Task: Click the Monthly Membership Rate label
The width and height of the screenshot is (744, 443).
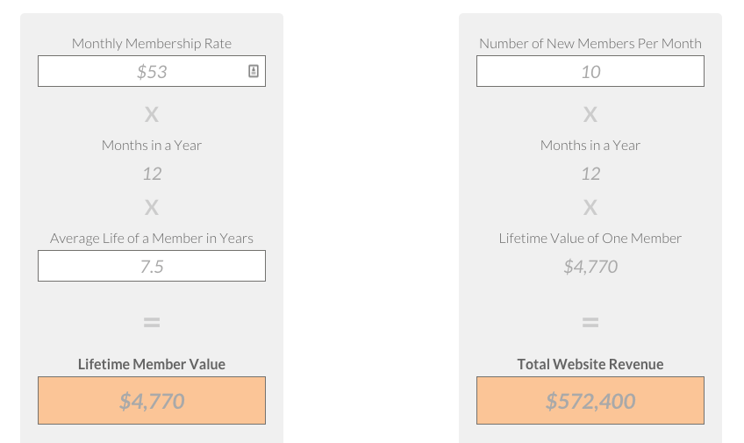Action: point(152,44)
